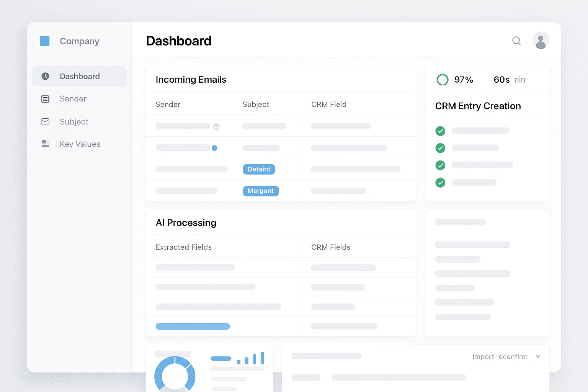
Task: Expand the Import recenfirm dropdown
Action: 500,356
